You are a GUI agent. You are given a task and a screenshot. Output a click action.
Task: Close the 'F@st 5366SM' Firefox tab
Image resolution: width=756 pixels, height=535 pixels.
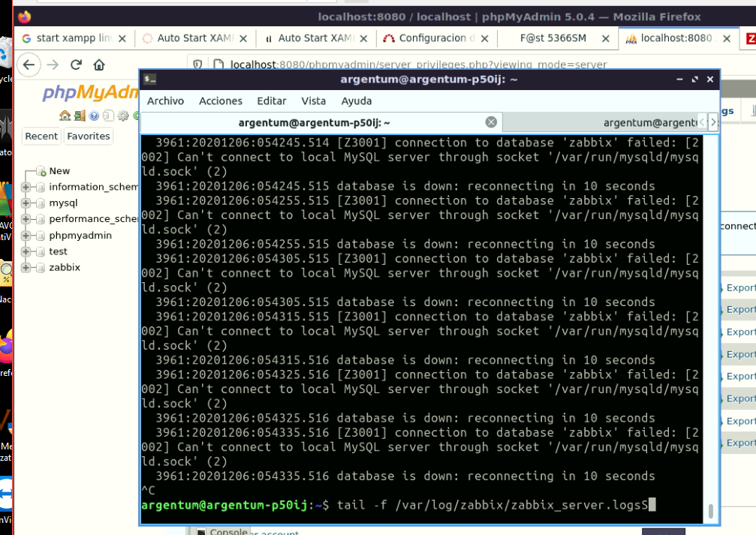(x=606, y=38)
